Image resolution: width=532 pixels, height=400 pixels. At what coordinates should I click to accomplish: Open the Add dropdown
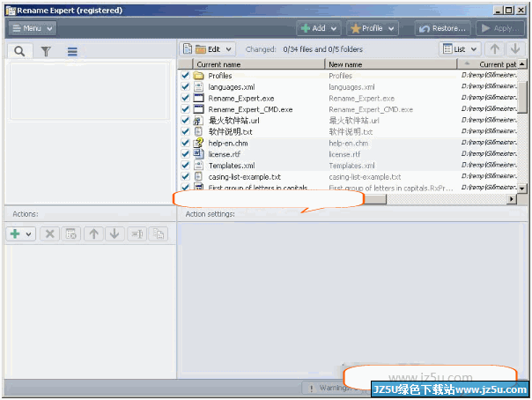point(319,28)
